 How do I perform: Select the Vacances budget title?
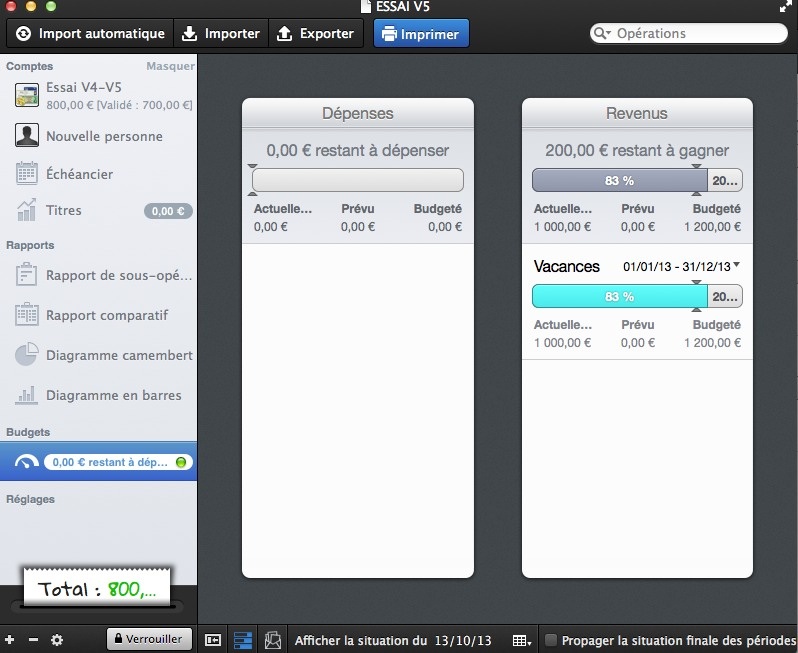coord(566,266)
